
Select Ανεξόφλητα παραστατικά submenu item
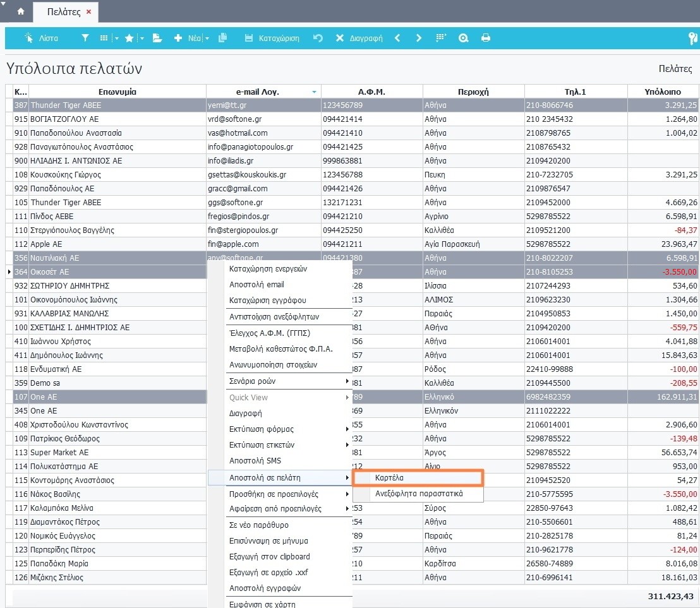click(x=418, y=494)
